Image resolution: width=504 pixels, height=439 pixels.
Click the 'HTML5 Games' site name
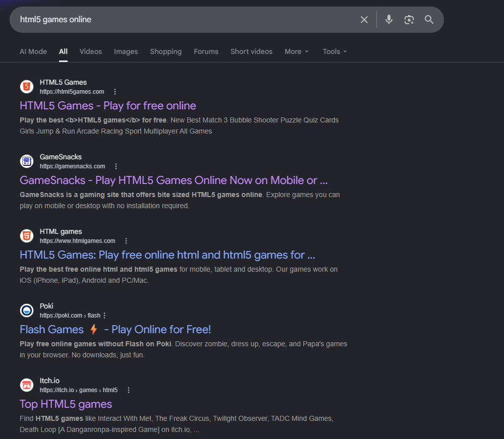[63, 83]
